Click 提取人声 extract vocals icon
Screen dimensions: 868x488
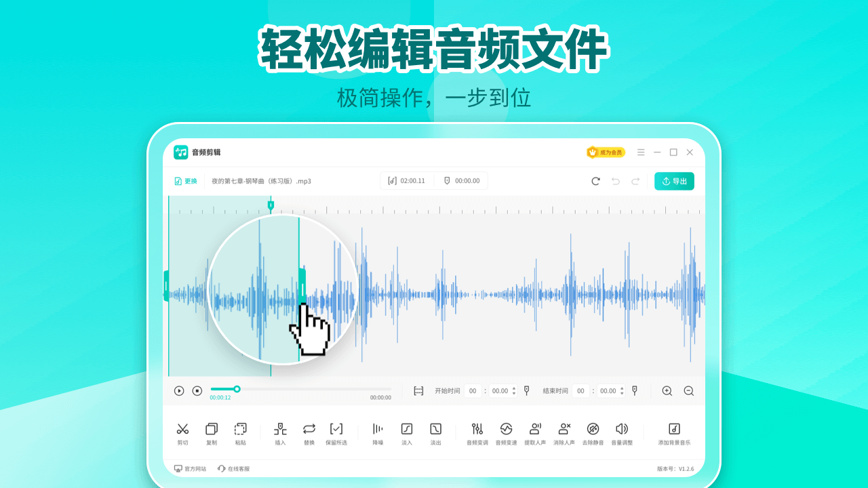coord(535,428)
